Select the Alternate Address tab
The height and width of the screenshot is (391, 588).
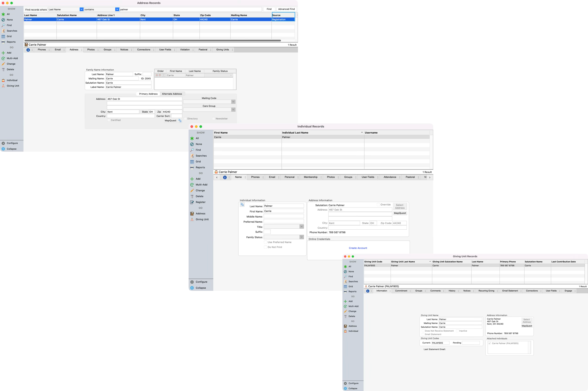pos(172,94)
